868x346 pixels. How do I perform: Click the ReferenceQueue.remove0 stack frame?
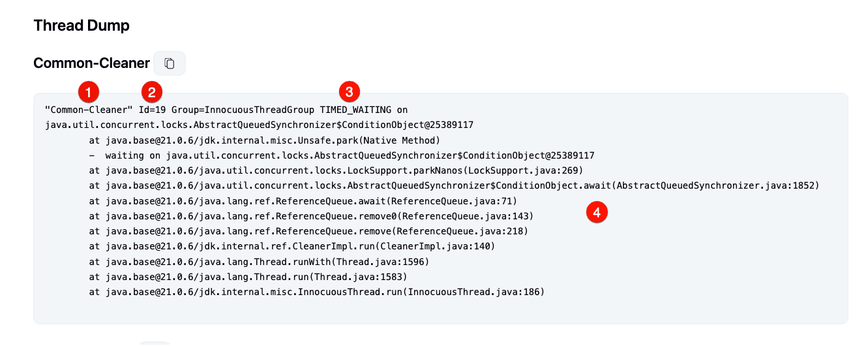point(312,215)
